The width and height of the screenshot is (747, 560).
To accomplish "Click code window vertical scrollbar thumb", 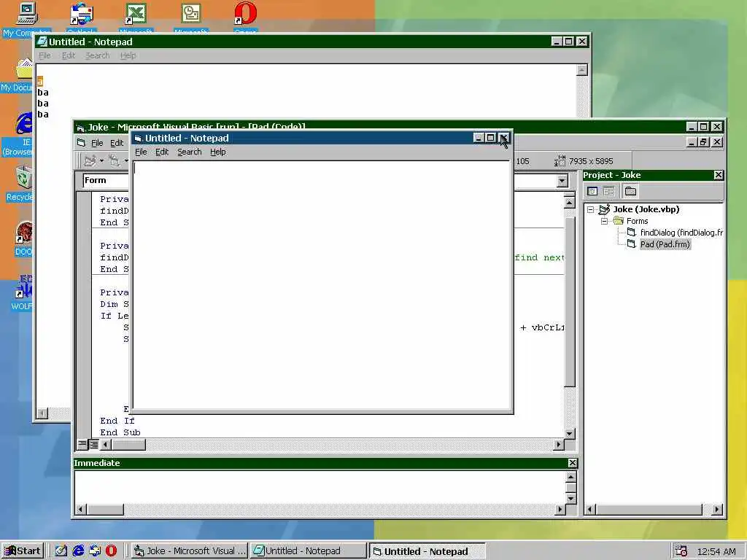I will (x=569, y=301).
